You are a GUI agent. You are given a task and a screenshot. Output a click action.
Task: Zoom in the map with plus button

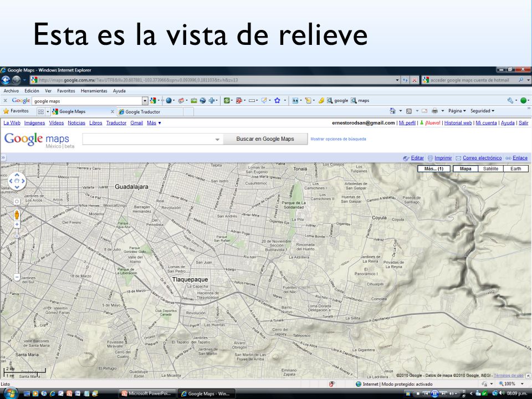coord(17,224)
